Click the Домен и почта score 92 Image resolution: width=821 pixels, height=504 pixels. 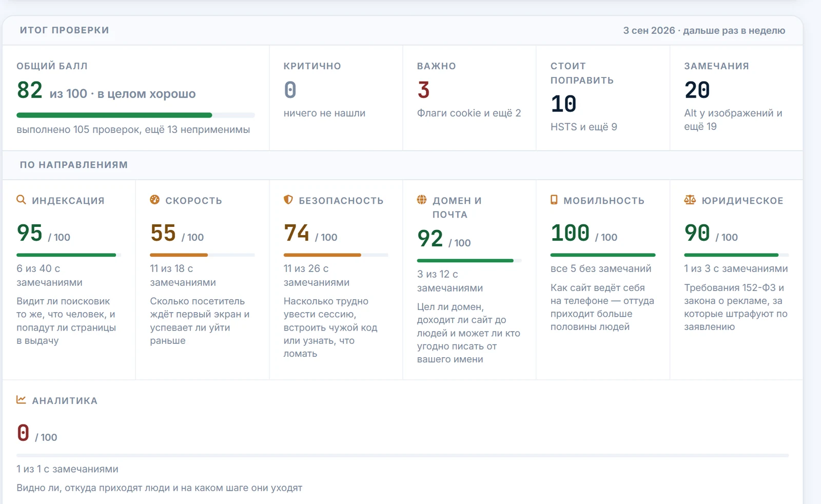pyautogui.click(x=430, y=239)
